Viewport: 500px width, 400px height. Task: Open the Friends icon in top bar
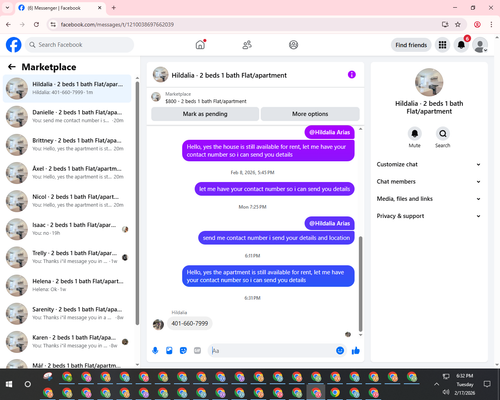pos(247,45)
